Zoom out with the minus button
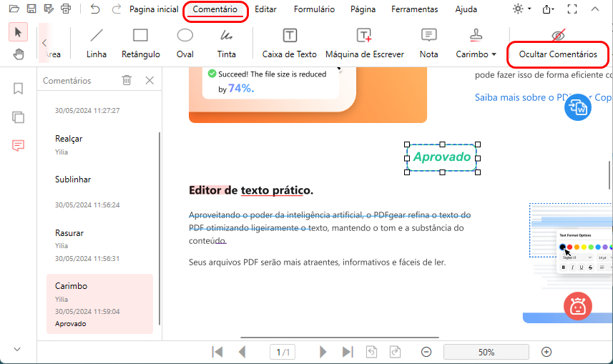The height and width of the screenshot is (364, 613). (426, 352)
